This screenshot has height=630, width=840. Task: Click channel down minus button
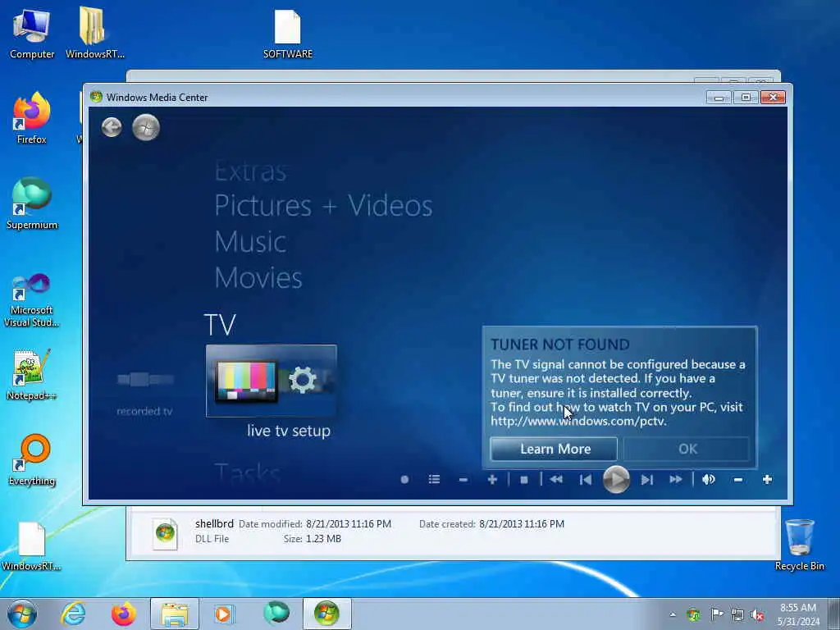pyautogui.click(x=463, y=479)
